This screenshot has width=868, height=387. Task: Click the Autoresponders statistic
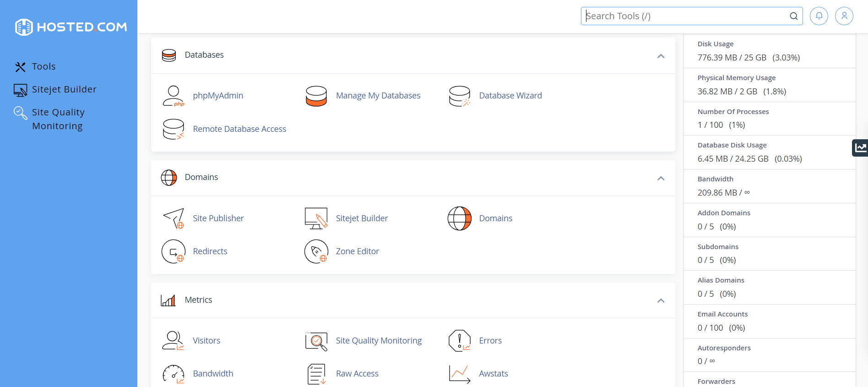(770, 355)
